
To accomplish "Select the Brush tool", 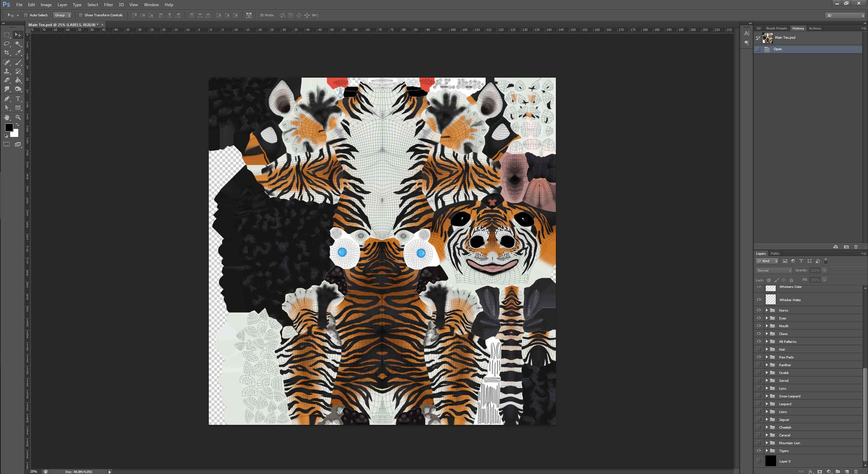I will [18, 62].
